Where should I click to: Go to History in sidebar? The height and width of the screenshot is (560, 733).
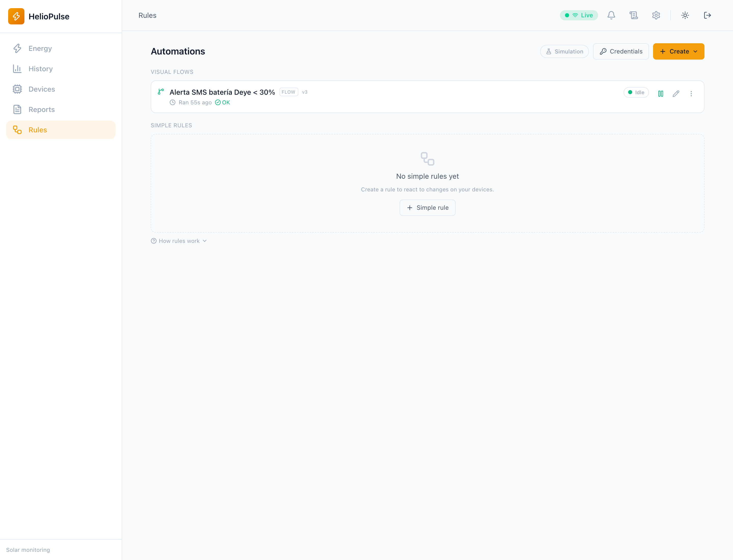61,69
